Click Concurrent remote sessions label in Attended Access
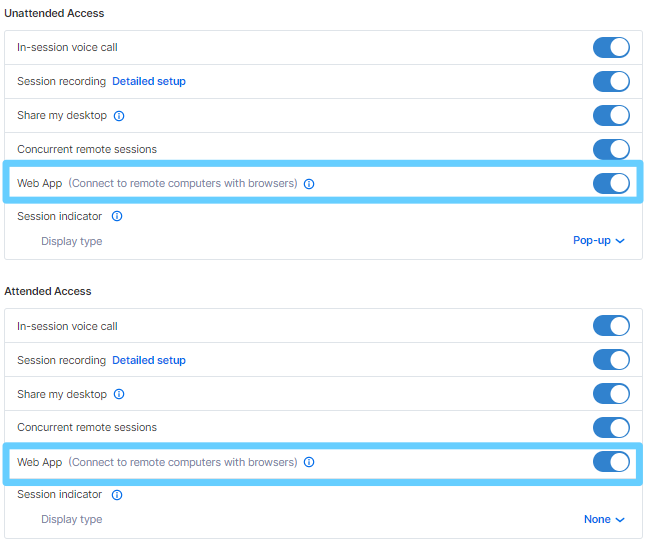The image size is (650, 545). click(x=87, y=427)
